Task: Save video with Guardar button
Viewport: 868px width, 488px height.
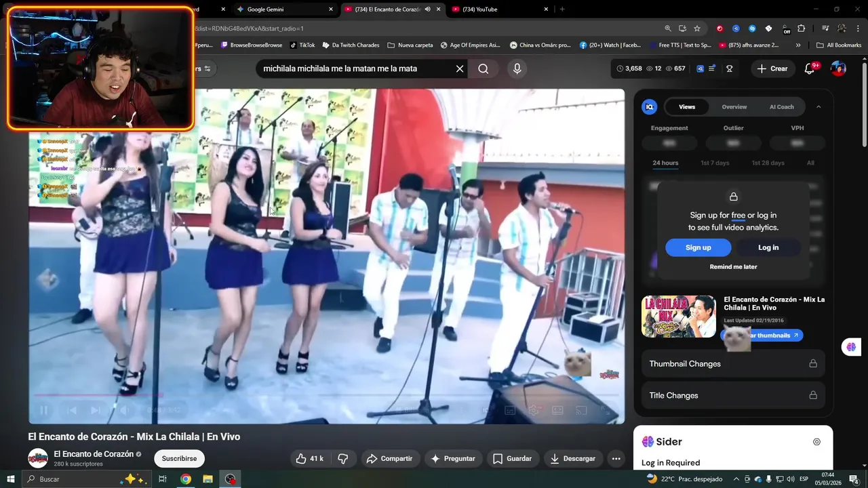Action: pos(512,459)
